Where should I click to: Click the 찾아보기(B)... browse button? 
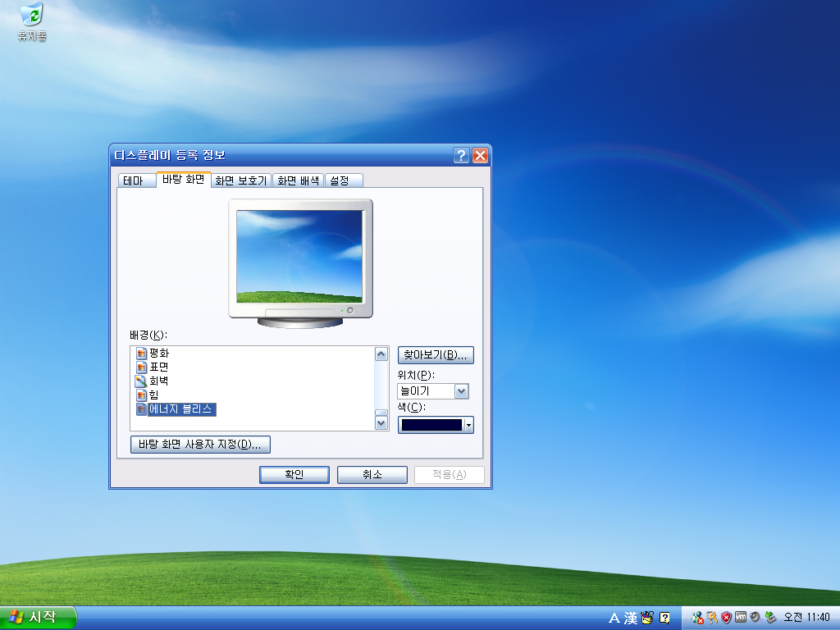(x=436, y=355)
